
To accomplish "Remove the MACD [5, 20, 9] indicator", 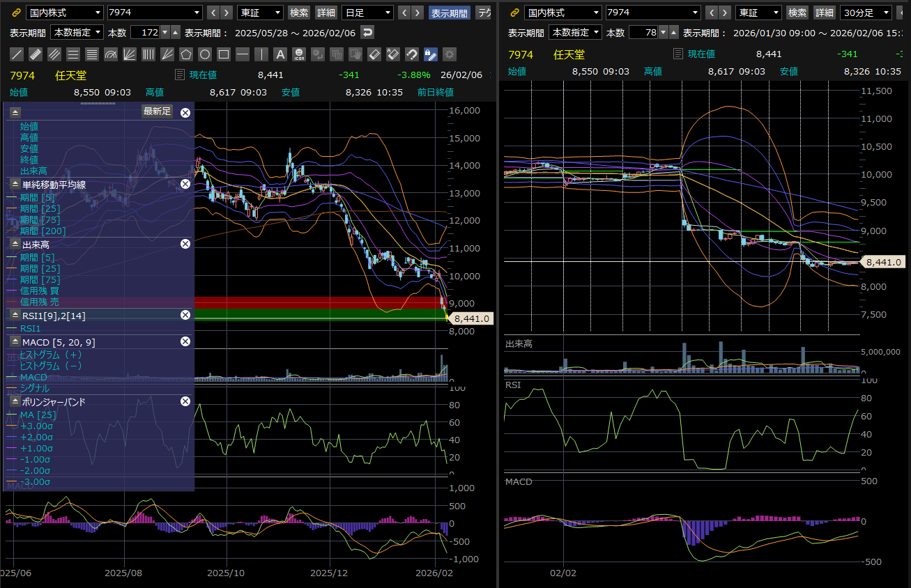I will tap(185, 341).
